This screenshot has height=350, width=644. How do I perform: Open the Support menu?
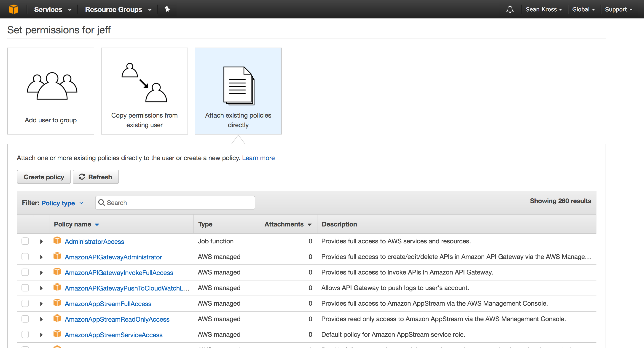pyautogui.click(x=619, y=10)
